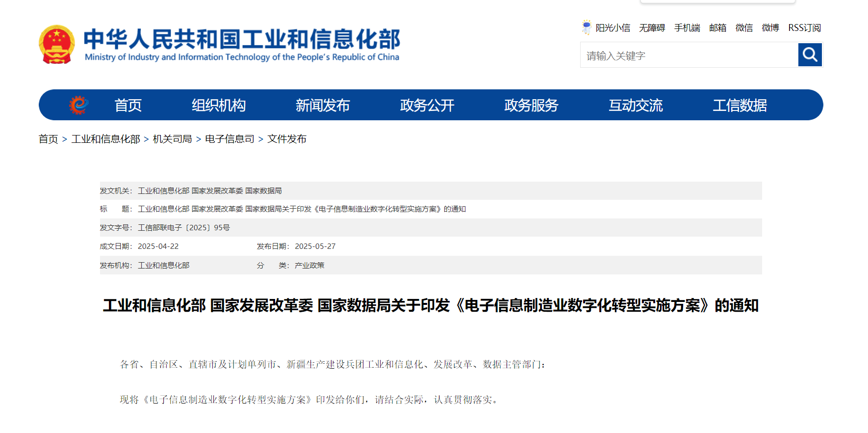The width and height of the screenshot is (868, 433).
Task: Click the 阳光小信 robot mascot icon
Action: pos(587,27)
